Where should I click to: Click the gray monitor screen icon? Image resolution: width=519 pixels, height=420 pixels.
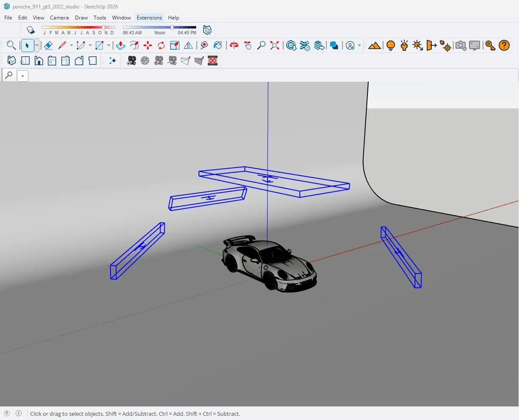pyautogui.click(x=475, y=45)
